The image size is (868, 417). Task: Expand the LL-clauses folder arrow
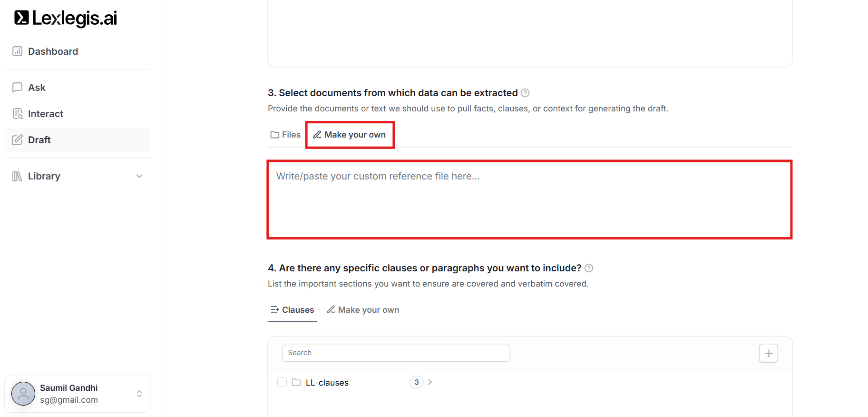(430, 382)
